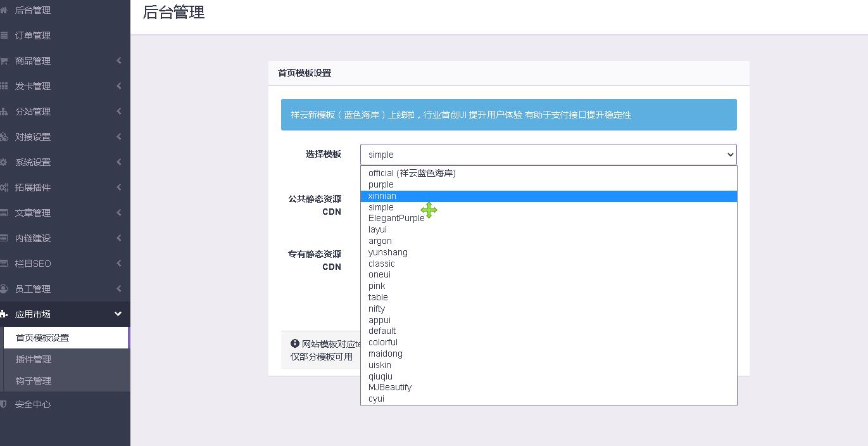Image resolution: width=868 pixels, height=446 pixels.
Task: Select official (祥云蓝色海岸) template option
Action: (412, 173)
